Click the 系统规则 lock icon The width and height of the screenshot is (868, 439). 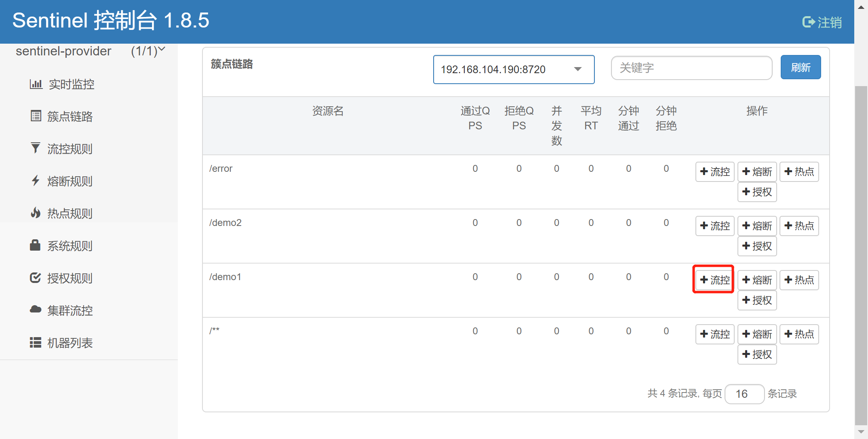[35, 245]
